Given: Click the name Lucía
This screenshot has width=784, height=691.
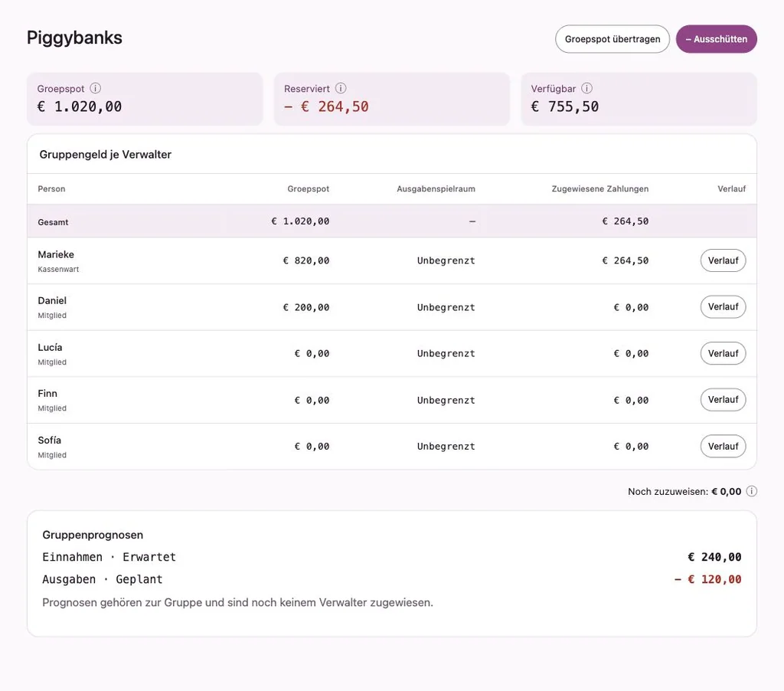Looking at the screenshot, I should tap(50, 347).
